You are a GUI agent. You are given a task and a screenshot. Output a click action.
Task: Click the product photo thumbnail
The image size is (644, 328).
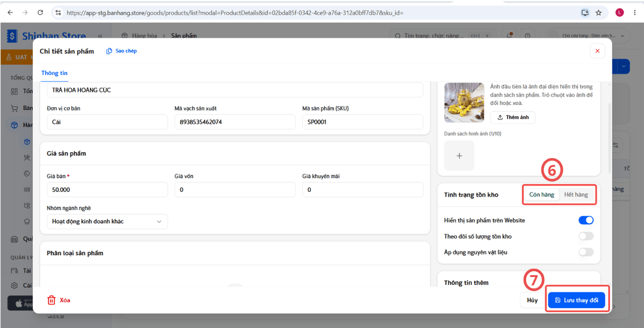[x=464, y=103]
